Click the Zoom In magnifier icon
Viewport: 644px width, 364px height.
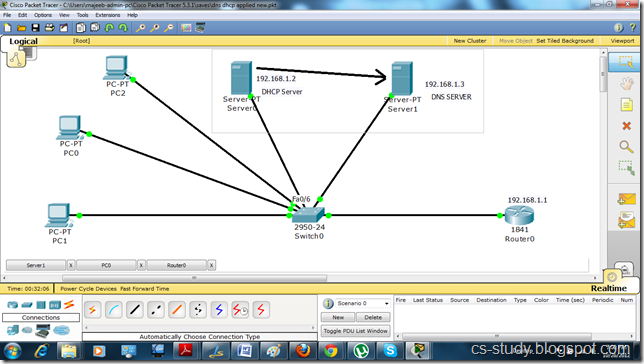click(140, 28)
